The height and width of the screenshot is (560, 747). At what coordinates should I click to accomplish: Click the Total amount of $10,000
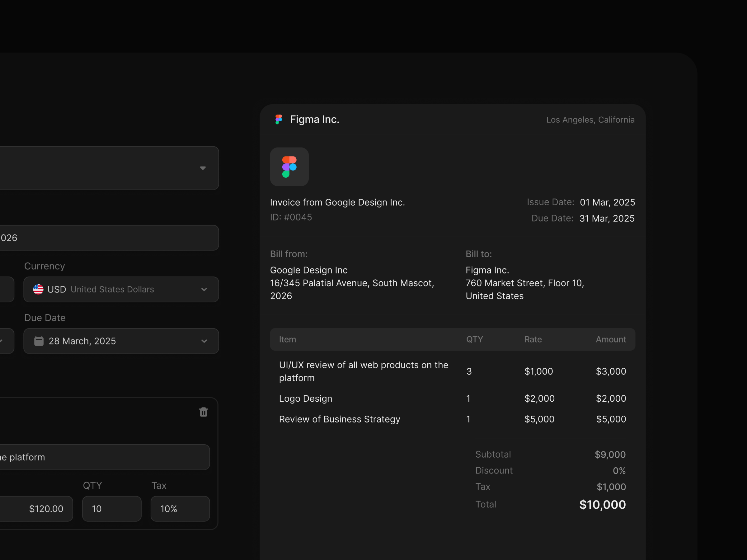[603, 504]
